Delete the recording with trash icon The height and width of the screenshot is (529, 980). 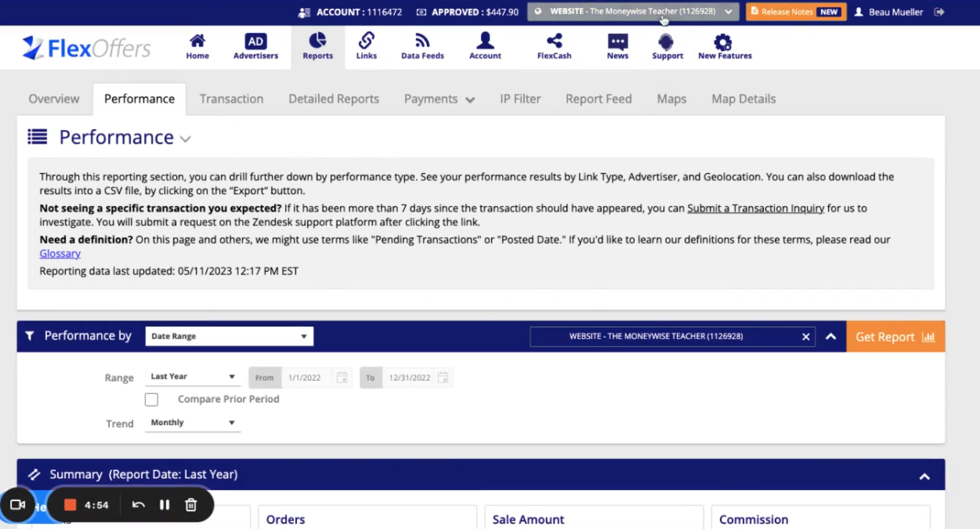click(x=191, y=505)
